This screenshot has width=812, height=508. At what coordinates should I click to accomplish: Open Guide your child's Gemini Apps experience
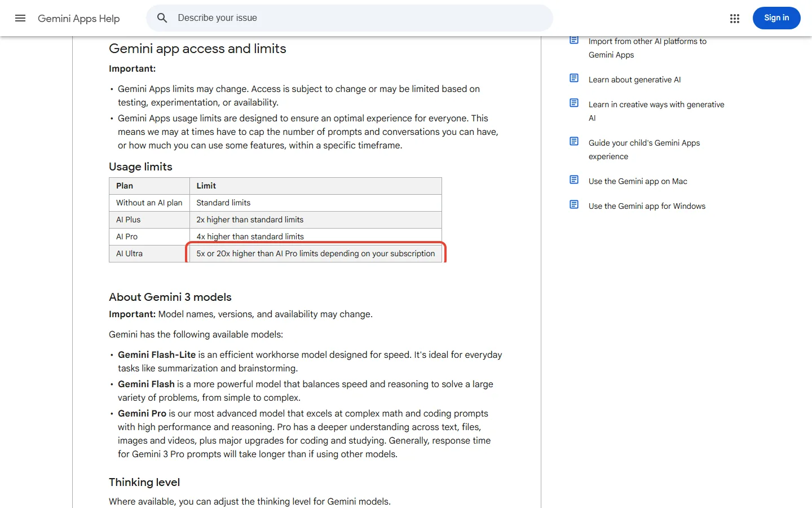tap(644, 150)
